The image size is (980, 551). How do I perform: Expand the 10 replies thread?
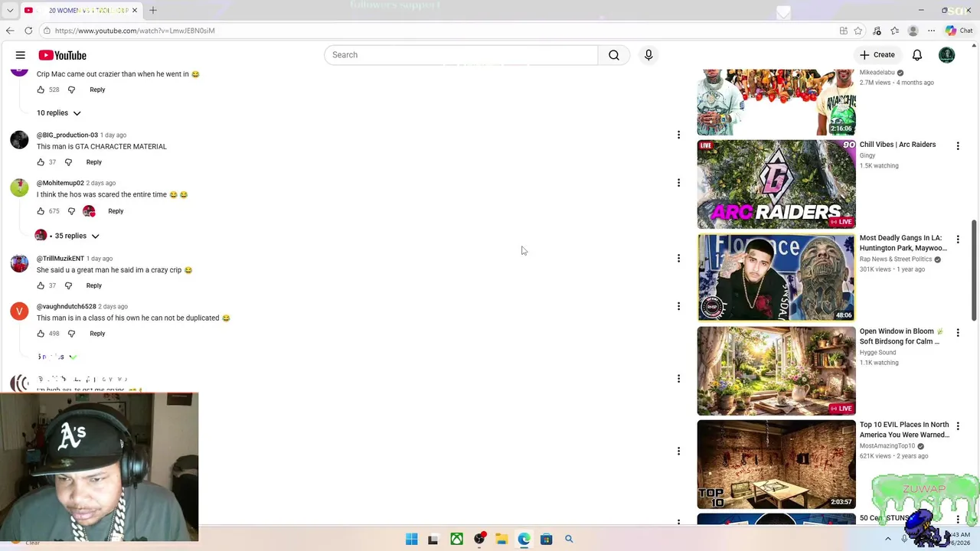click(59, 112)
